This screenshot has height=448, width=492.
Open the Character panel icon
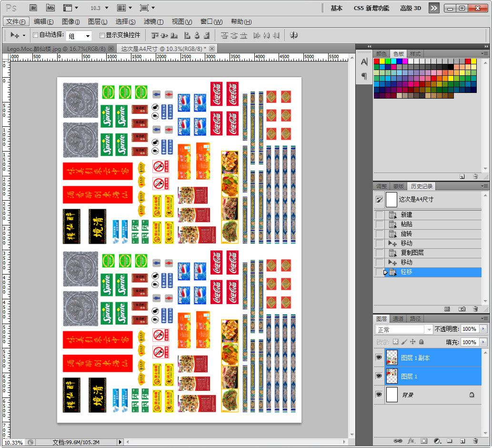(x=364, y=62)
